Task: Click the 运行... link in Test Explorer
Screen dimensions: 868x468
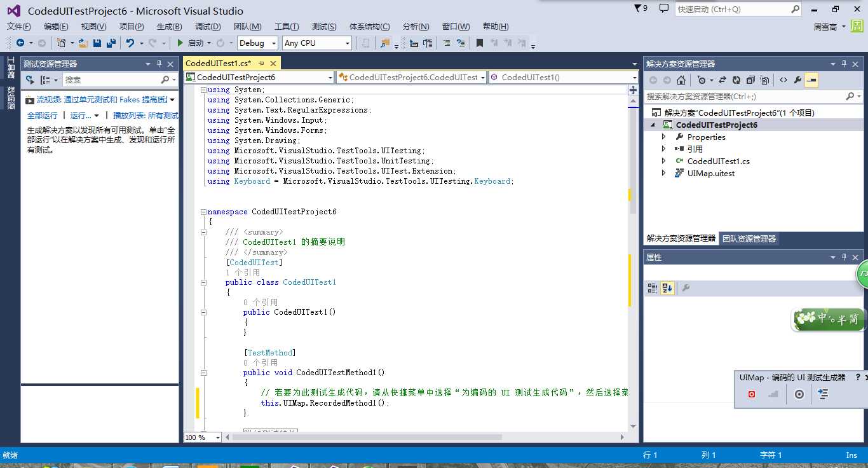Action: point(81,115)
